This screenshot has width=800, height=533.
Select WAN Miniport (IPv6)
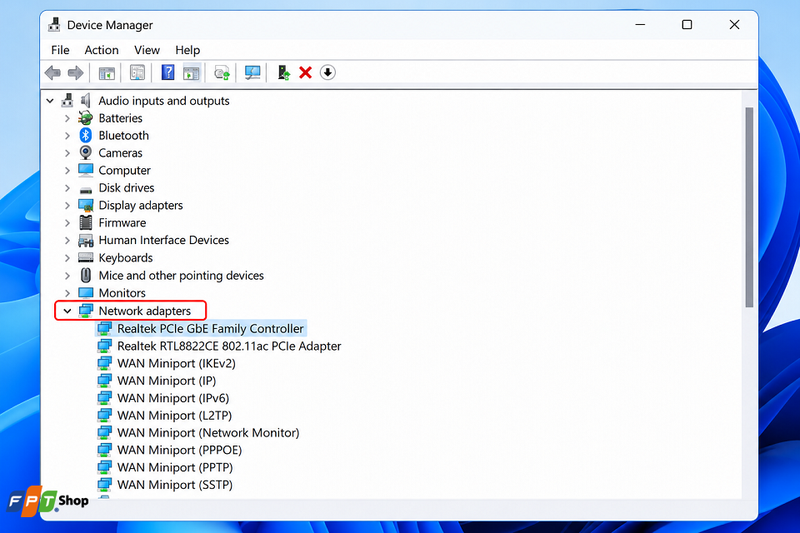tap(173, 398)
